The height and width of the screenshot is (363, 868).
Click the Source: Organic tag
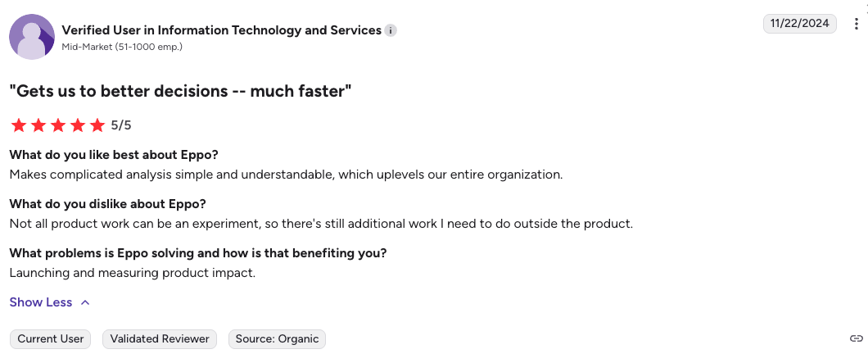pyautogui.click(x=277, y=338)
